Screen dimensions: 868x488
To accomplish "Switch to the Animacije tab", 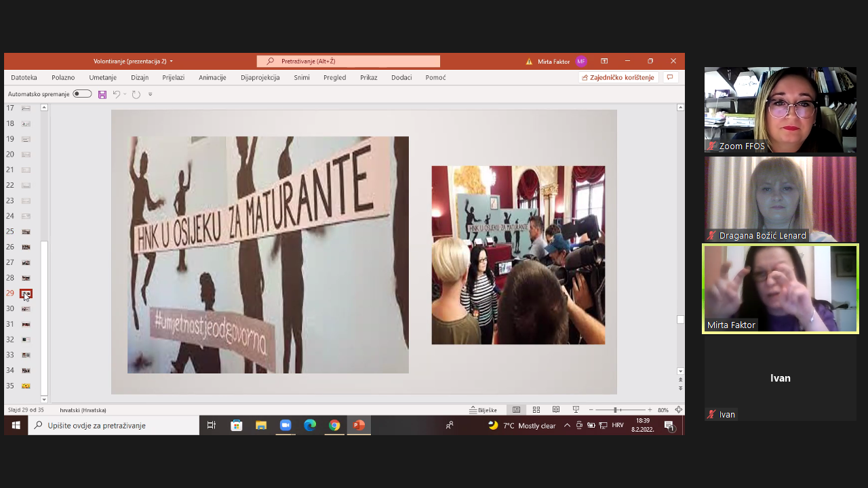I will click(212, 77).
